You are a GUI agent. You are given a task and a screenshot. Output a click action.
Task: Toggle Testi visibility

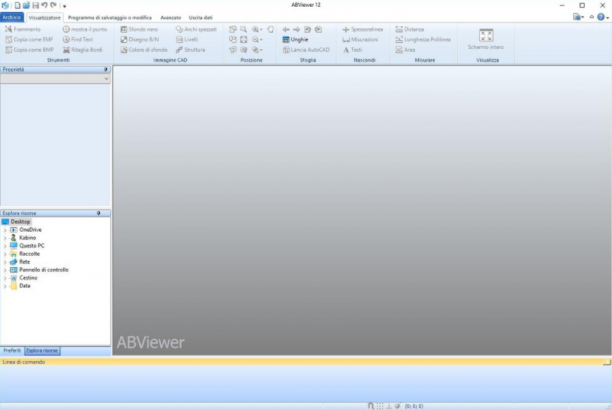[352, 50]
